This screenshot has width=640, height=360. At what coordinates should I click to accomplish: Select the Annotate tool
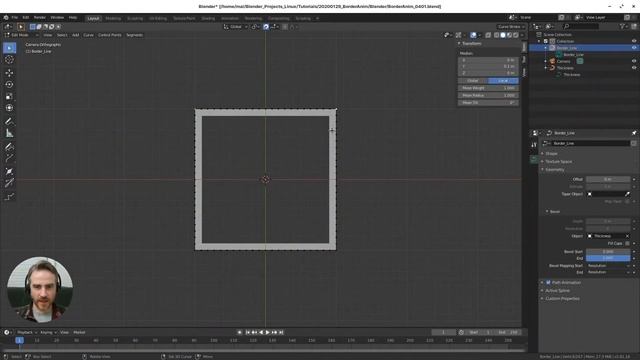click(9, 122)
